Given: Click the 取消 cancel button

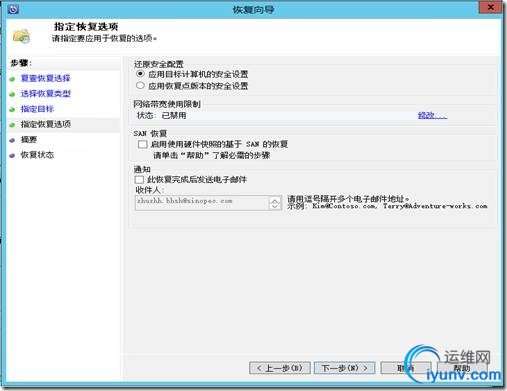Looking at the screenshot, I should tap(406, 368).
